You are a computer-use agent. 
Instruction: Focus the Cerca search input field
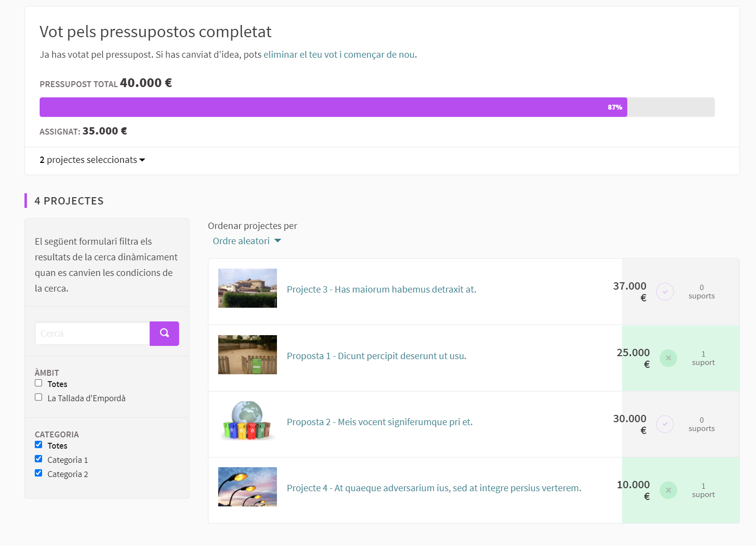click(x=92, y=334)
